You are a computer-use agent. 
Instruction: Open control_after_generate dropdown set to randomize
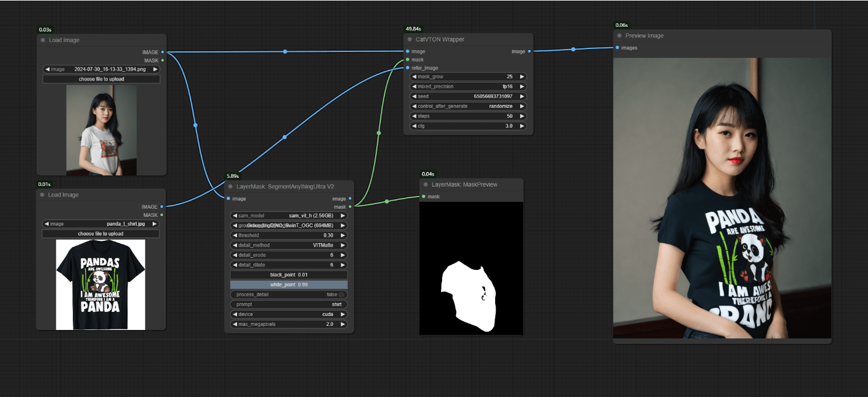pos(468,106)
